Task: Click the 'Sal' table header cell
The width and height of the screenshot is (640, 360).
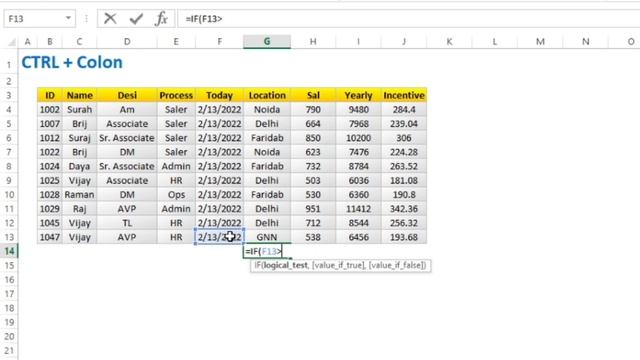Action: pyautogui.click(x=313, y=95)
